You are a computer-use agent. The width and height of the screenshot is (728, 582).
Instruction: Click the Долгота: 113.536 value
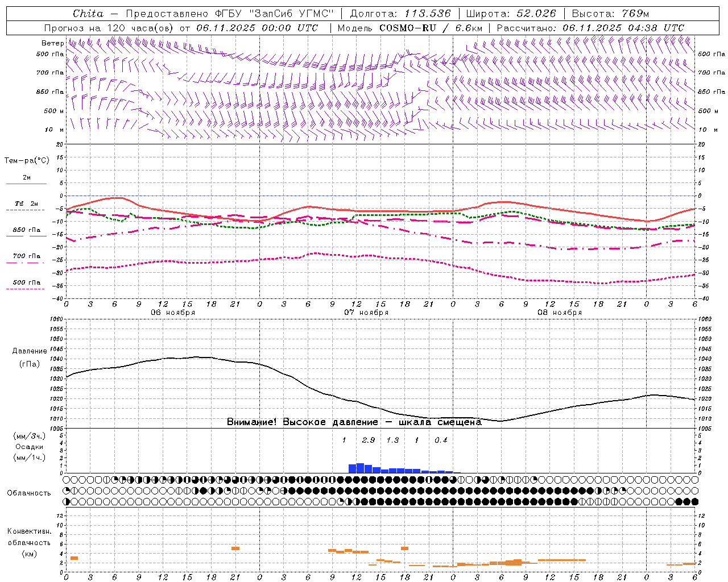[400, 14]
